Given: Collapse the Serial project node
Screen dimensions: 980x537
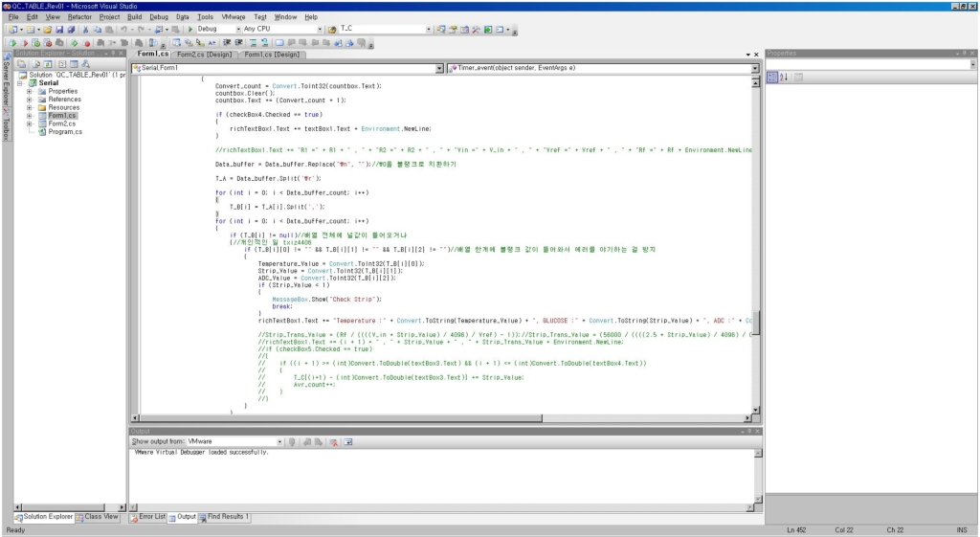Looking at the screenshot, I should click(x=20, y=83).
